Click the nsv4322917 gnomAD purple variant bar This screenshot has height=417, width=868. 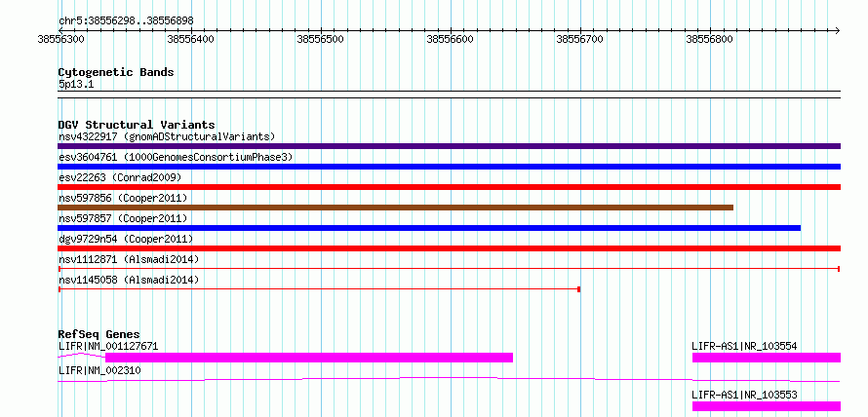[x=449, y=146]
